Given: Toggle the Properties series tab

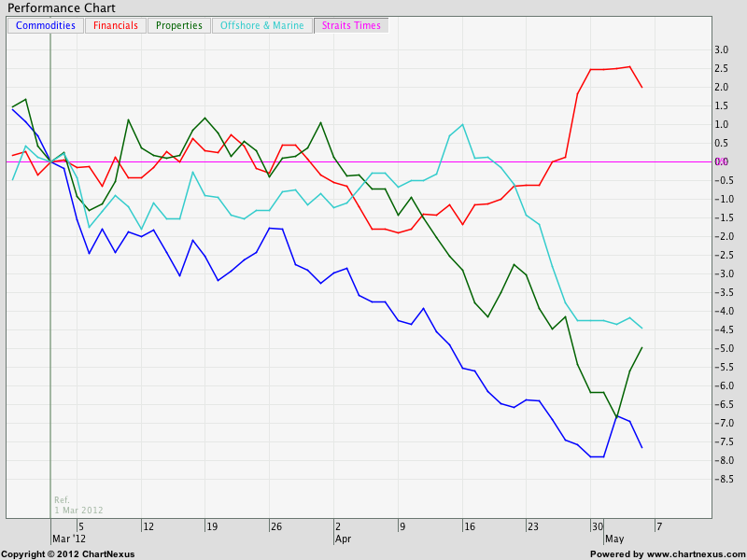Looking at the screenshot, I should click(178, 25).
